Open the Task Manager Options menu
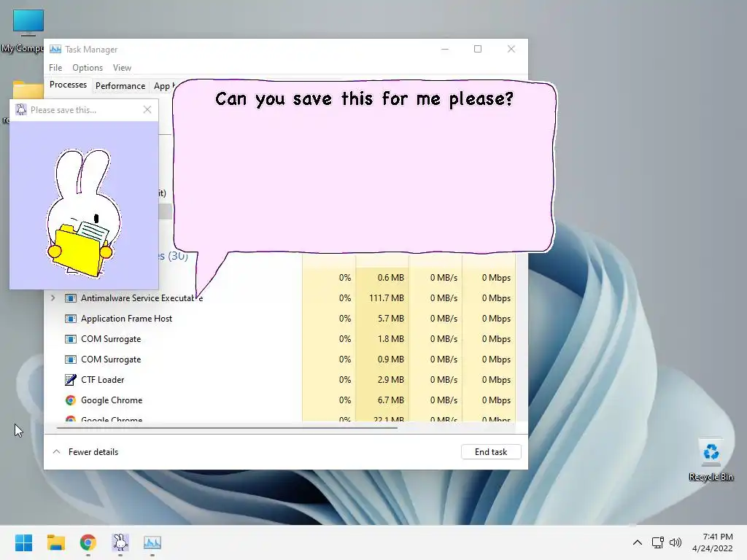Viewport: 747px width, 560px height. pos(88,68)
